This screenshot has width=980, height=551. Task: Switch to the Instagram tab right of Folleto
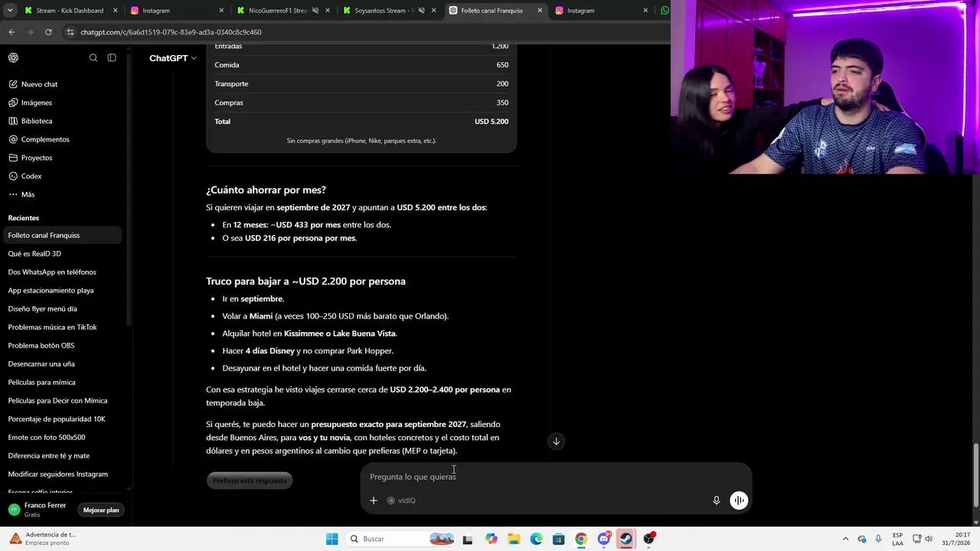[602, 11]
